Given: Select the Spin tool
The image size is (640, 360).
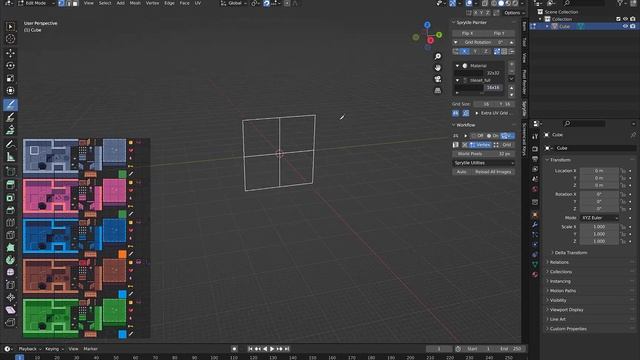Looking at the screenshot, I should click(x=10, y=260).
